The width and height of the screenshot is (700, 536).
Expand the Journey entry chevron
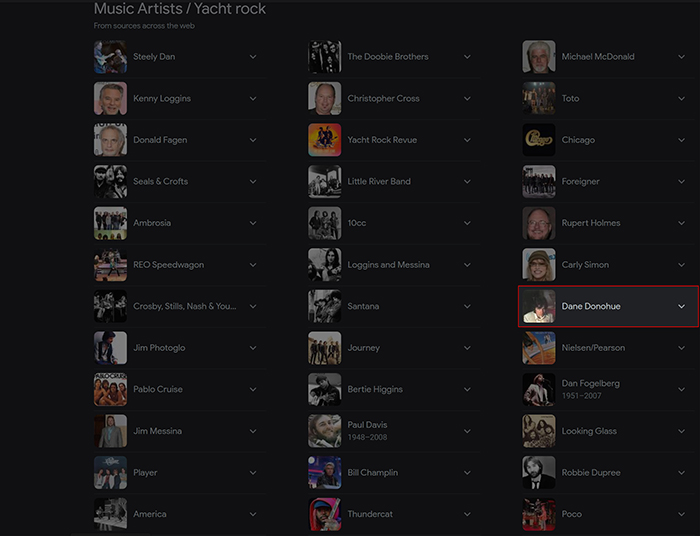pos(467,348)
